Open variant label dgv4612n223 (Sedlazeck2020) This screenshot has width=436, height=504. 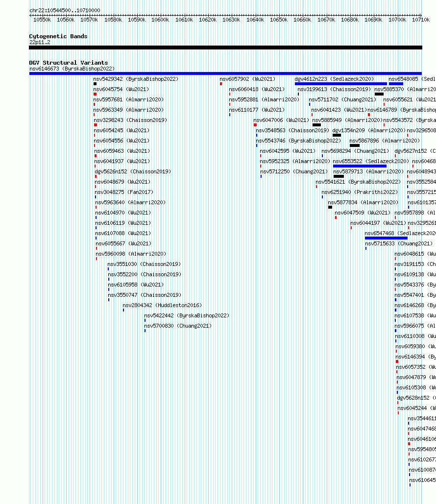click(x=335, y=79)
